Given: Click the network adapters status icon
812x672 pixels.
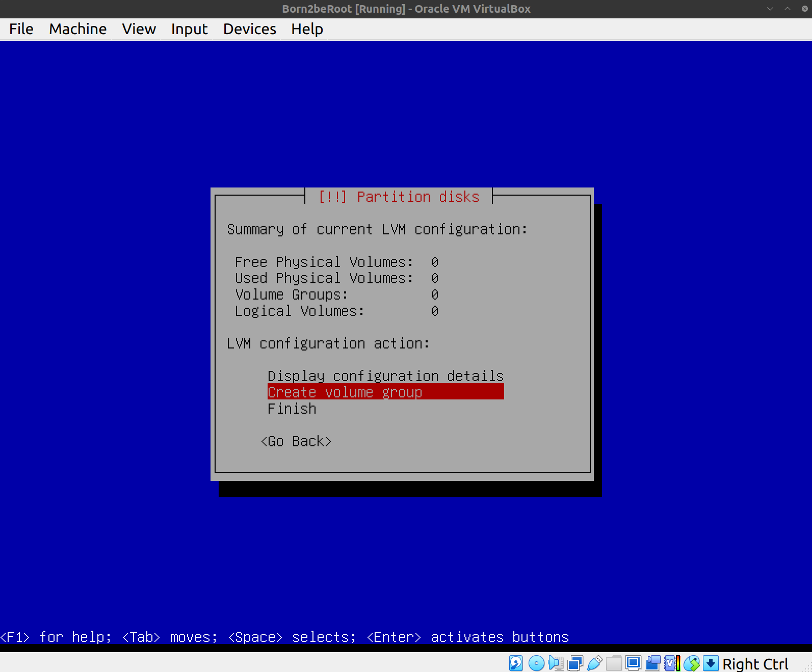Looking at the screenshot, I should tap(575, 663).
